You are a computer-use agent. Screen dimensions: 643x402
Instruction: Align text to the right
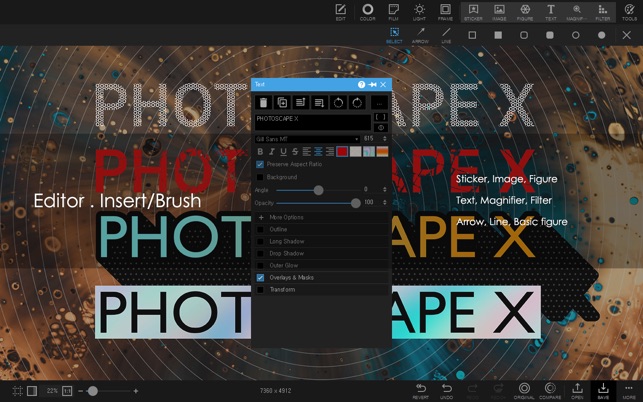330,152
